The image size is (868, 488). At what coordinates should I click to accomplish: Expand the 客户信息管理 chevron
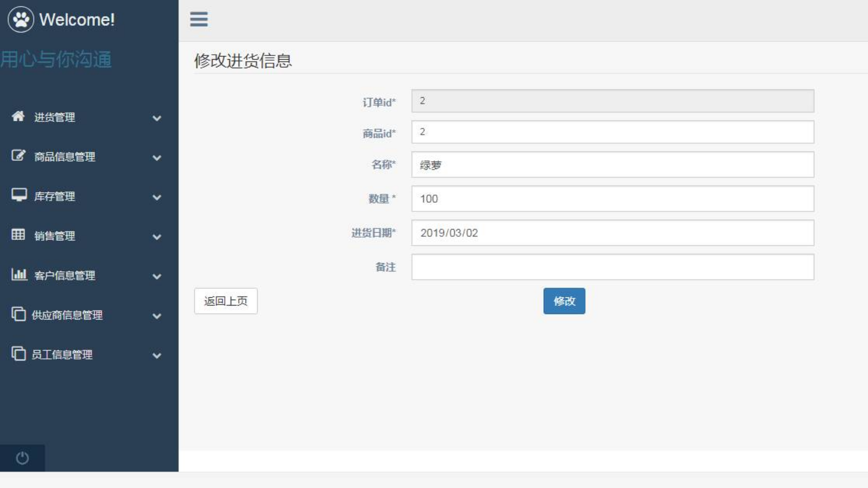157,277
